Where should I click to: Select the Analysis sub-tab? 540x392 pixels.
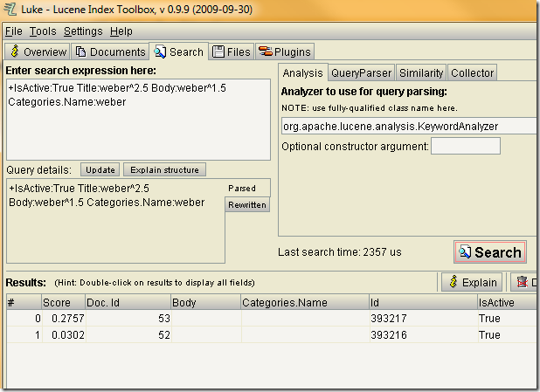(302, 72)
